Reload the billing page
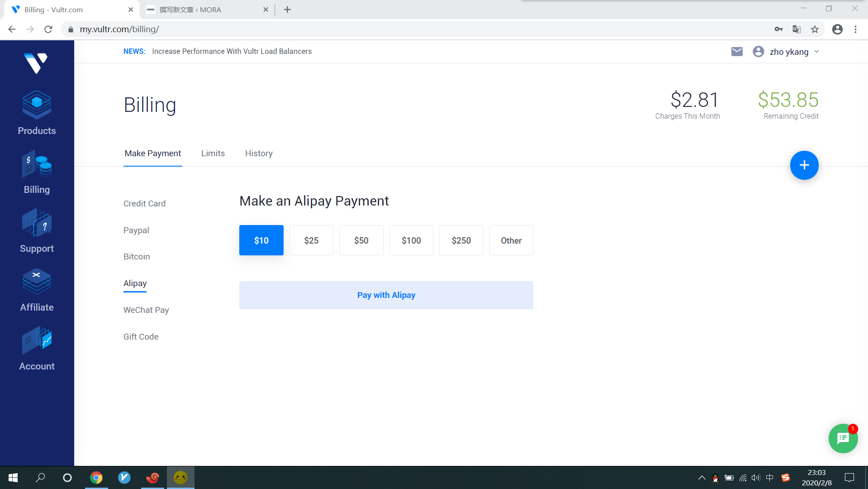Image resolution: width=868 pixels, height=489 pixels. pos(48,29)
